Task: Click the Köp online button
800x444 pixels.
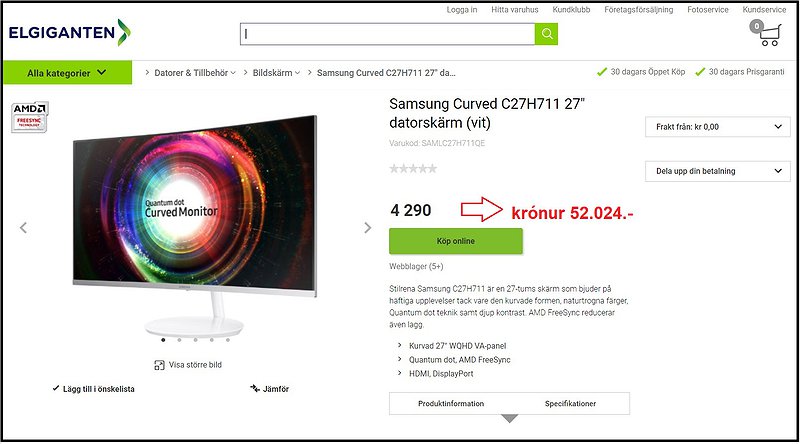Action: [456, 241]
